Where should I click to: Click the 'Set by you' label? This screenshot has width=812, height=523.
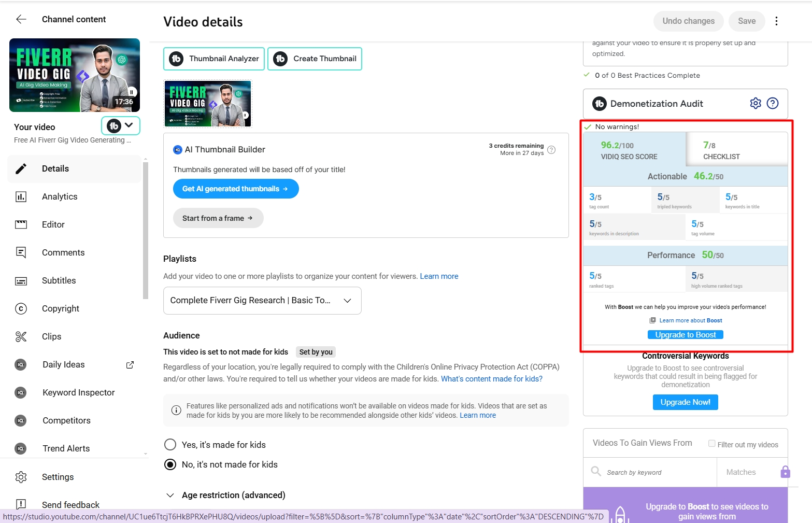(x=316, y=352)
